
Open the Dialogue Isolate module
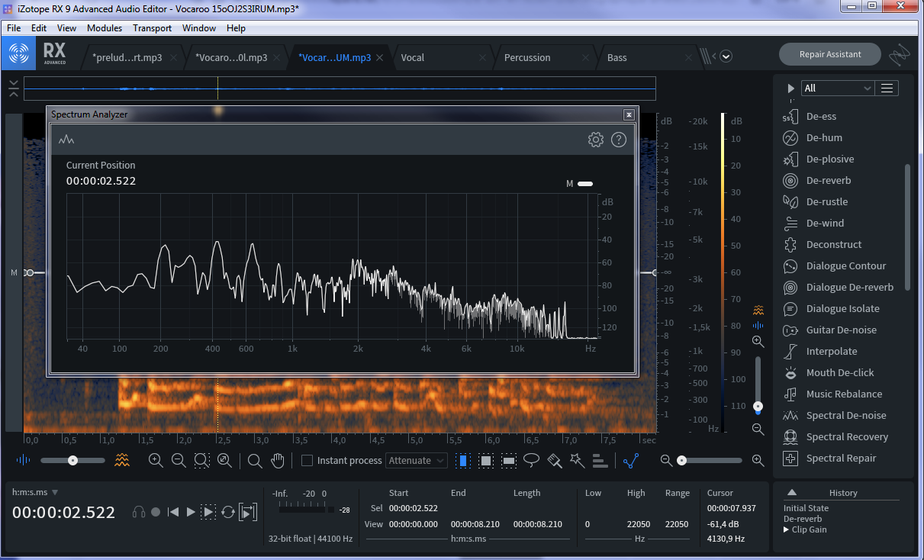tap(843, 309)
